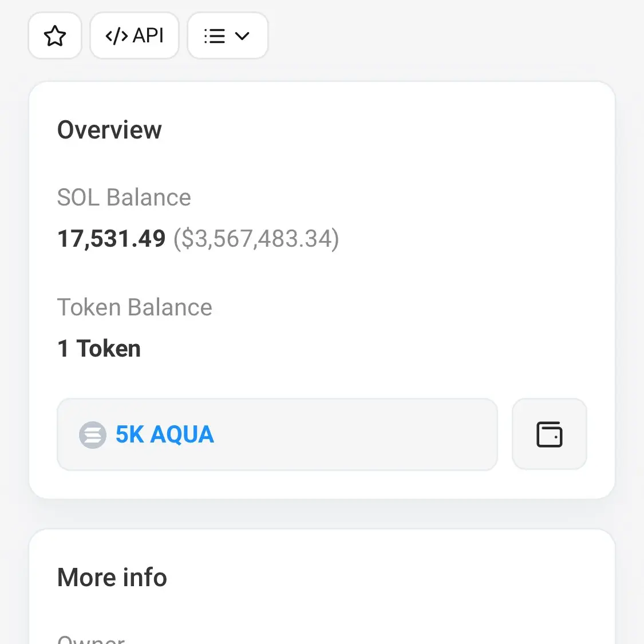Screen dimensions: 644x644
Task: Click the More info section heading
Action: coord(112,577)
